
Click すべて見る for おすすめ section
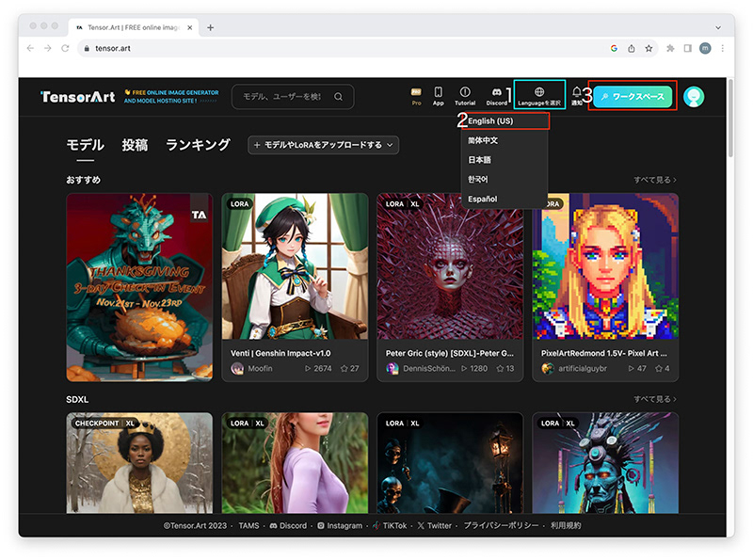tap(655, 180)
